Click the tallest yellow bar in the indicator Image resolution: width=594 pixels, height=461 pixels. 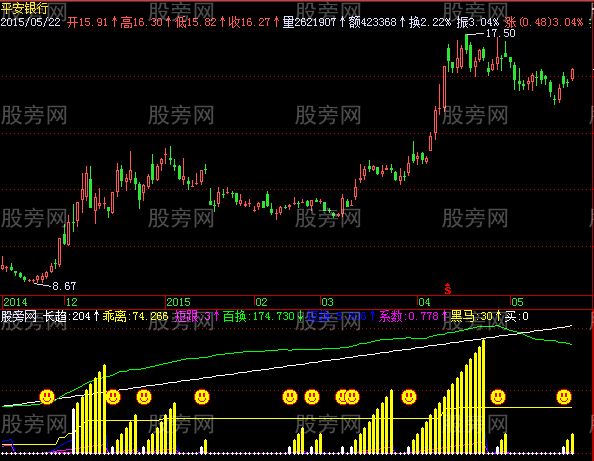pyautogui.click(x=483, y=396)
